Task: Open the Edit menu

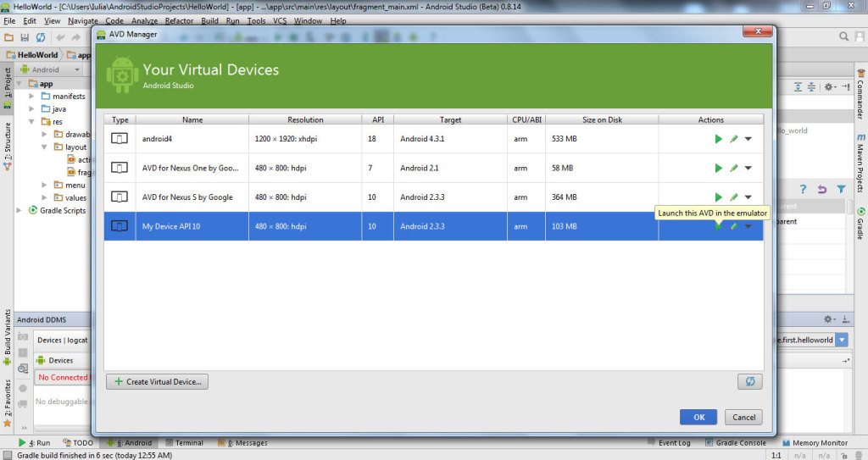Action: pos(30,21)
